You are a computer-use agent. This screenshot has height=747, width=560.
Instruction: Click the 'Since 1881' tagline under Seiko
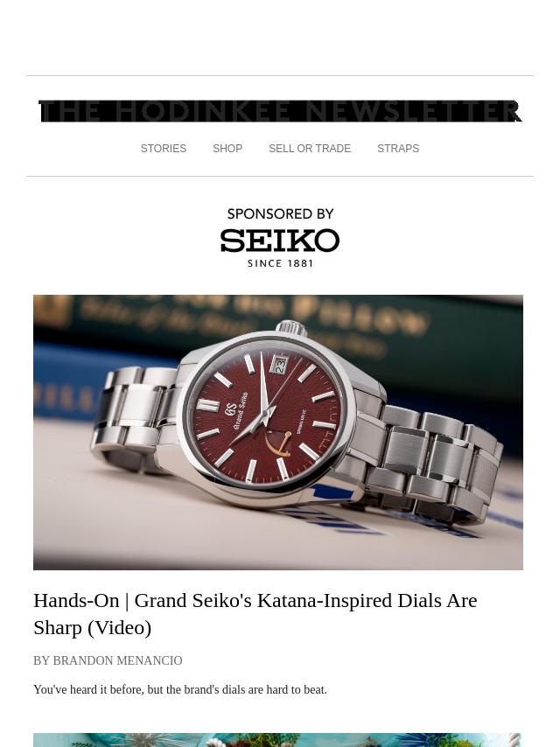pos(280,263)
